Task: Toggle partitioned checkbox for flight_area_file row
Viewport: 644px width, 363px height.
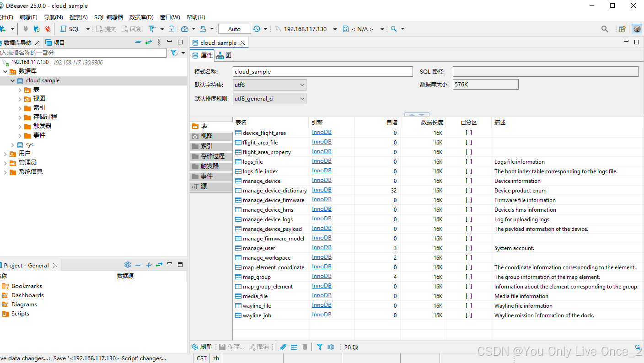Action: pos(469,143)
